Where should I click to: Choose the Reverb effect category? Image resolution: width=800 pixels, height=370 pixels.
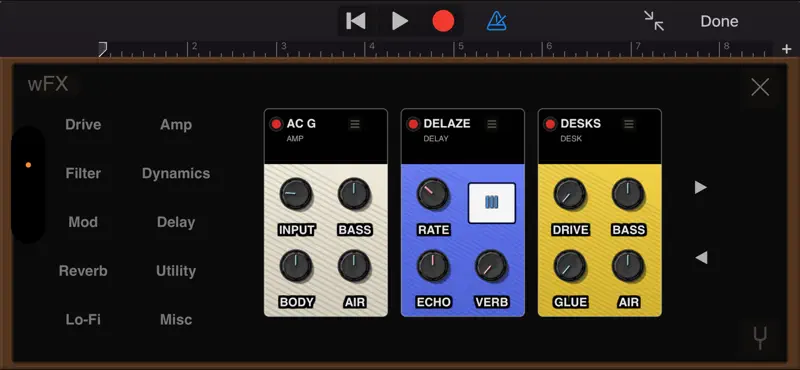pyautogui.click(x=83, y=270)
